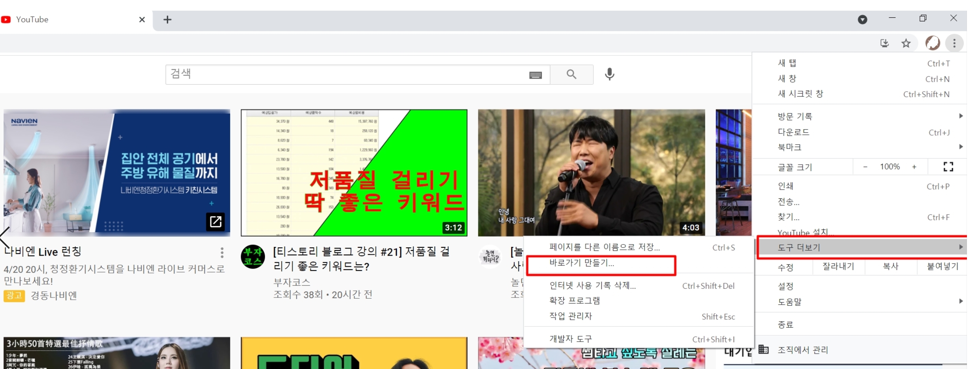Screen dimensions: 980x369
Task: Toggle fullscreen icon in zoom row
Action: click(948, 167)
